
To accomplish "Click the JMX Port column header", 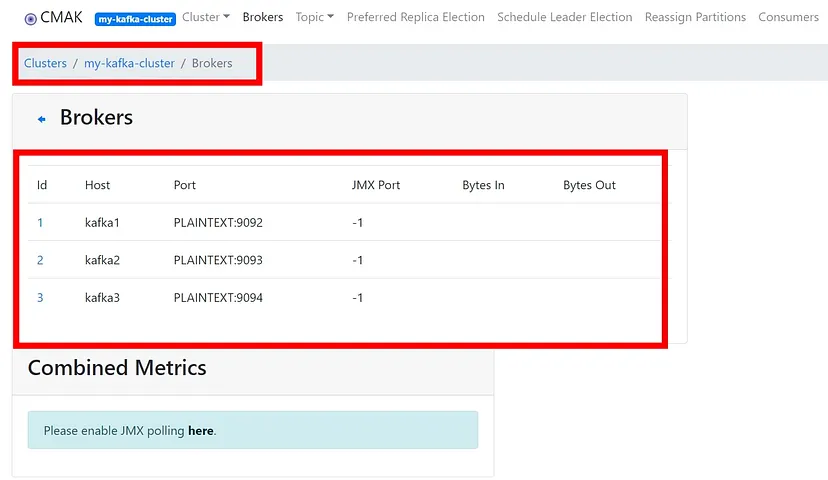I will [x=376, y=185].
